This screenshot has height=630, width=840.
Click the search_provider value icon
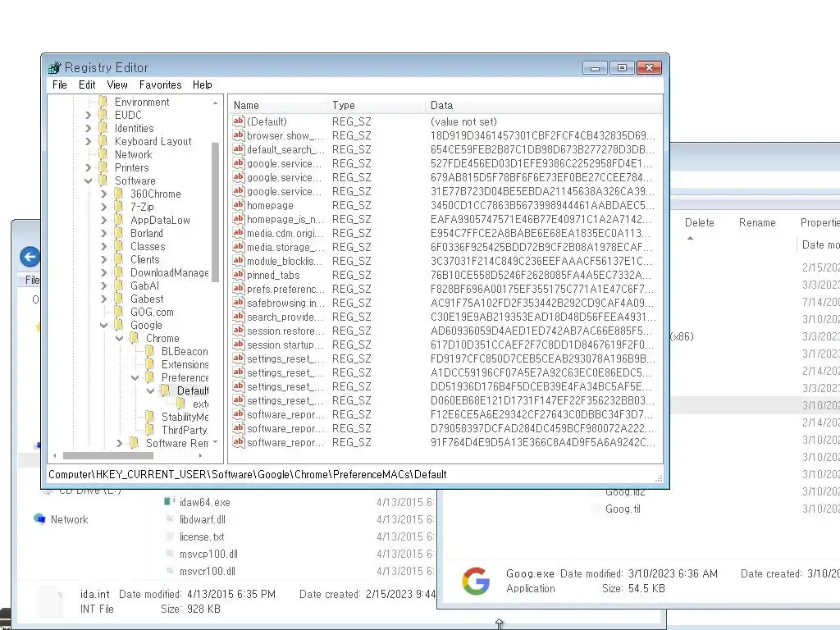point(239,317)
